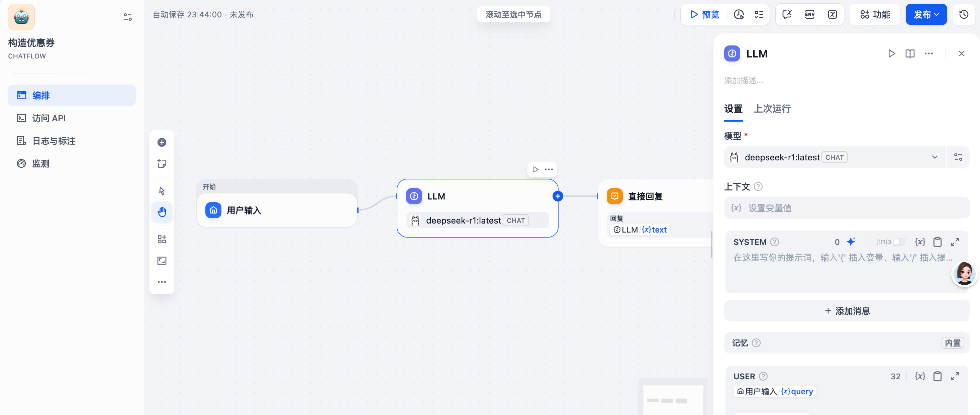
Task: Open the 功能 features button
Action: (875, 14)
